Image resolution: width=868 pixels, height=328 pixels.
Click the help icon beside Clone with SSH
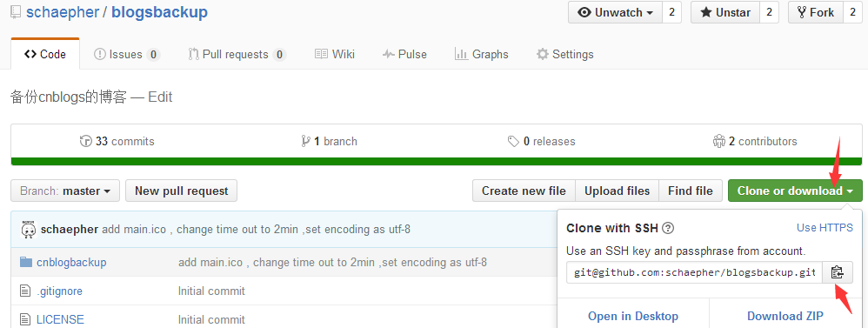click(x=668, y=228)
